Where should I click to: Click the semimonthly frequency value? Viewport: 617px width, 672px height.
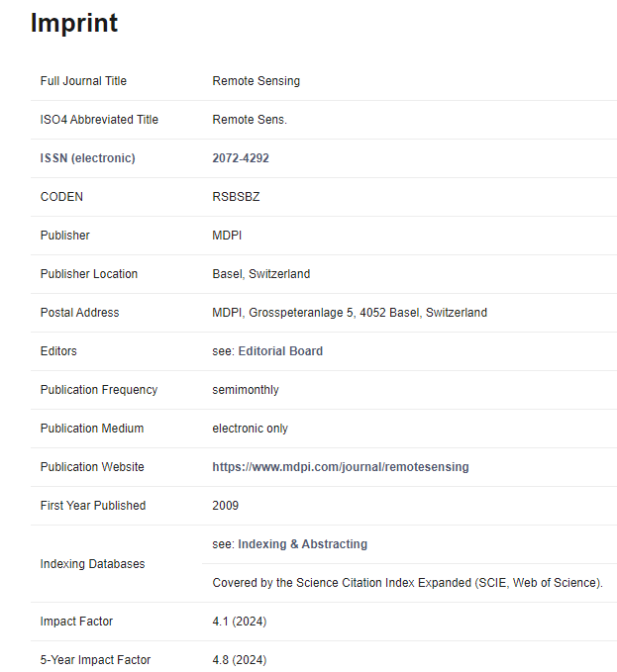point(246,390)
